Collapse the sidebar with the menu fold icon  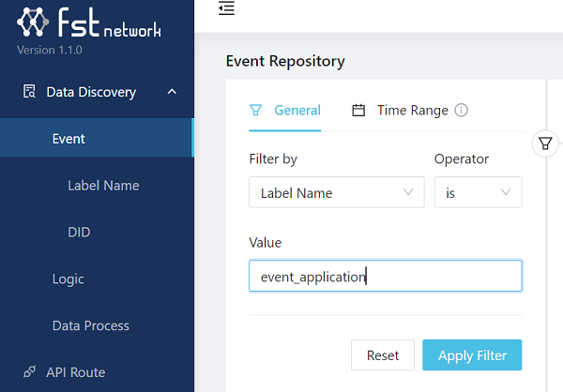(x=226, y=9)
